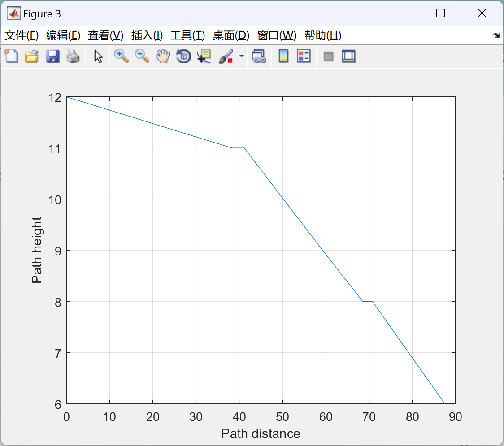Open the 查看(V) menu

tap(105, 35)
